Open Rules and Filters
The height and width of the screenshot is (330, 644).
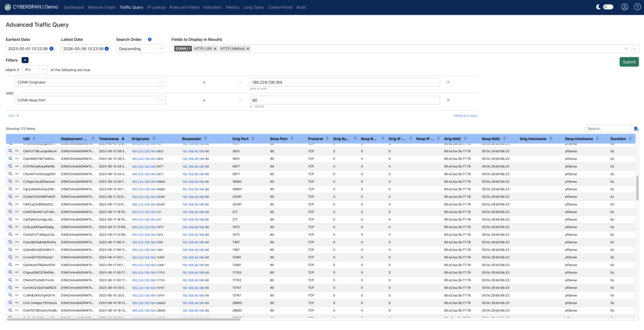(x=184, y=8)
